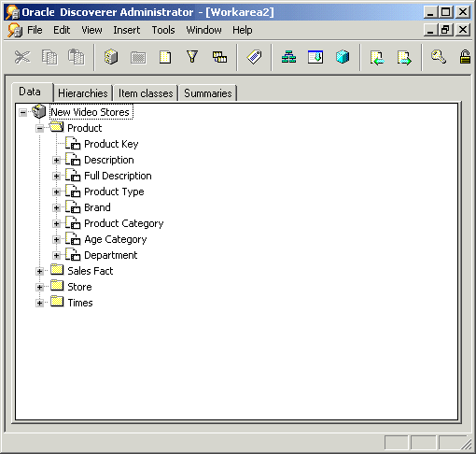This screenshot has height=454, width=476.
Task: Select the Full Description label
Action: coord(118,176)
